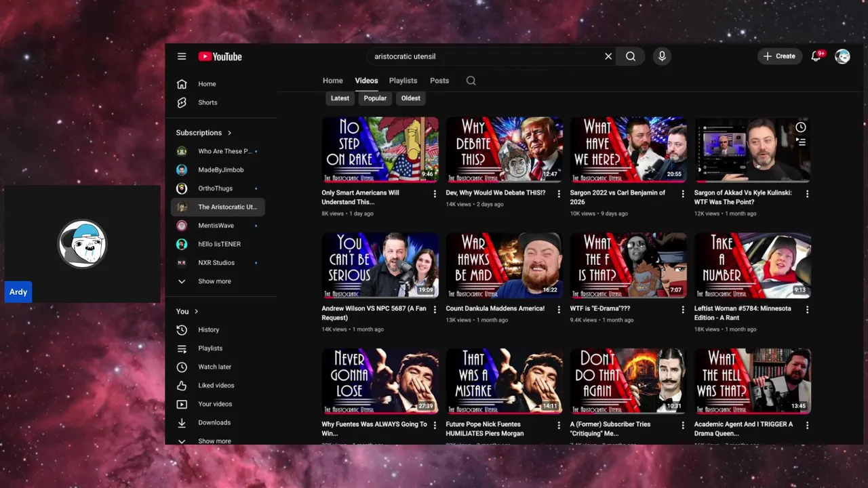The width and height of the screenshot is (868, 488).
Task: Open 'What Have We Here?' thumbnail
Action: click(x=628, y=150)
